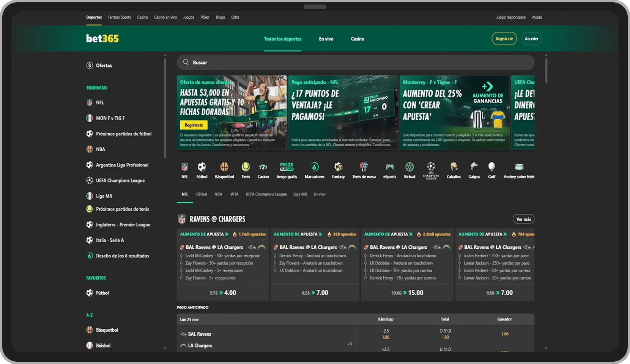This screenshot has height=364, width=630.
Task: Open the Ofertas icon in sidebar
Action: coord(90,66)
